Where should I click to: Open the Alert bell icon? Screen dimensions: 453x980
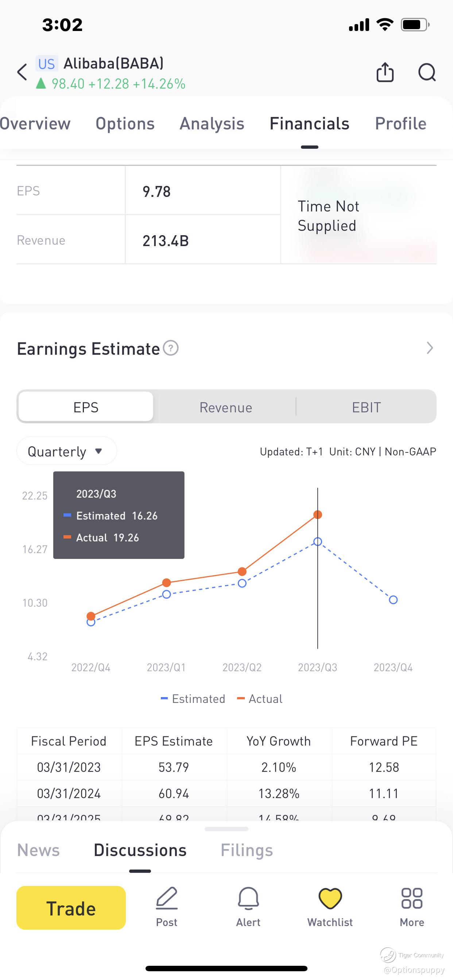click(248, 899)
